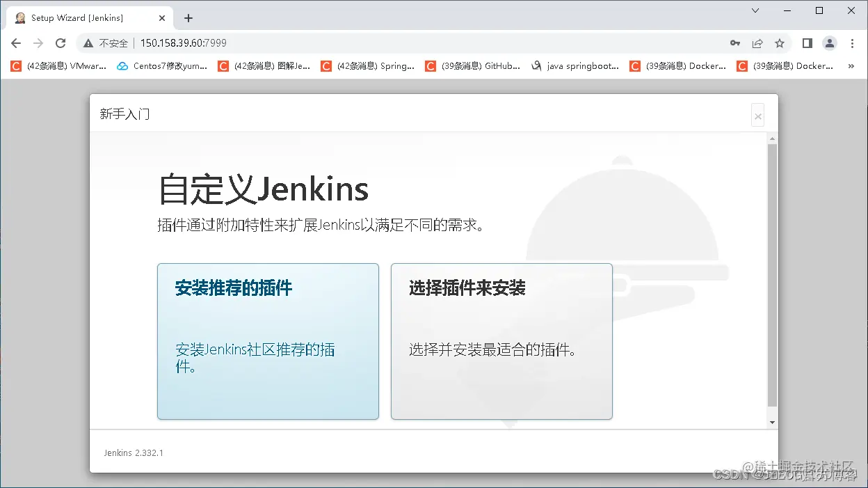868x488 pixels.
Task: Show more bookmarks with the overflow chevron
Action: click(x=851, y=66)
